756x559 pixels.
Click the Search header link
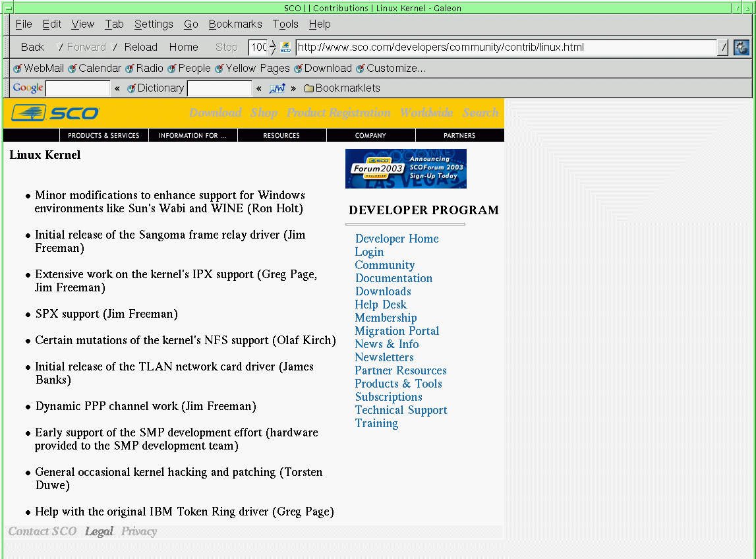[480, 112]
